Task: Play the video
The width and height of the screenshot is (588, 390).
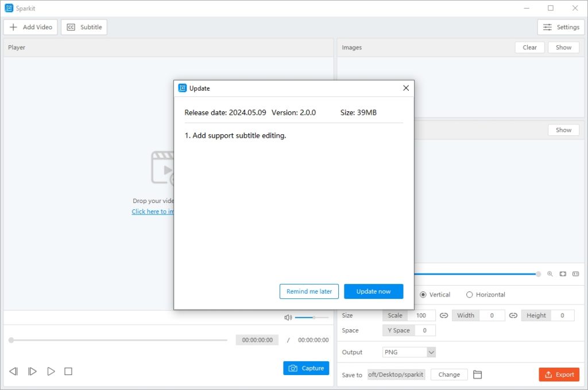Action: coord(51,371)
